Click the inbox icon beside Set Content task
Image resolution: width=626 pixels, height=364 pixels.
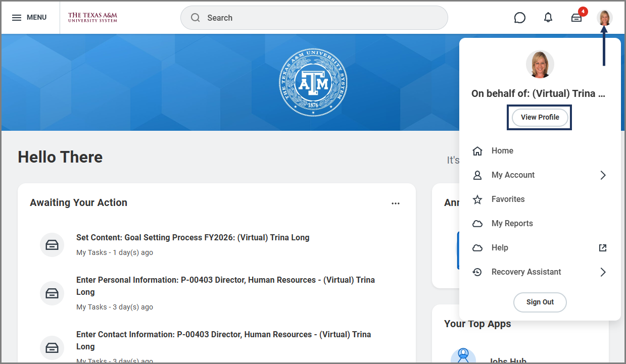pyautogui.click(x=52, y=245)
